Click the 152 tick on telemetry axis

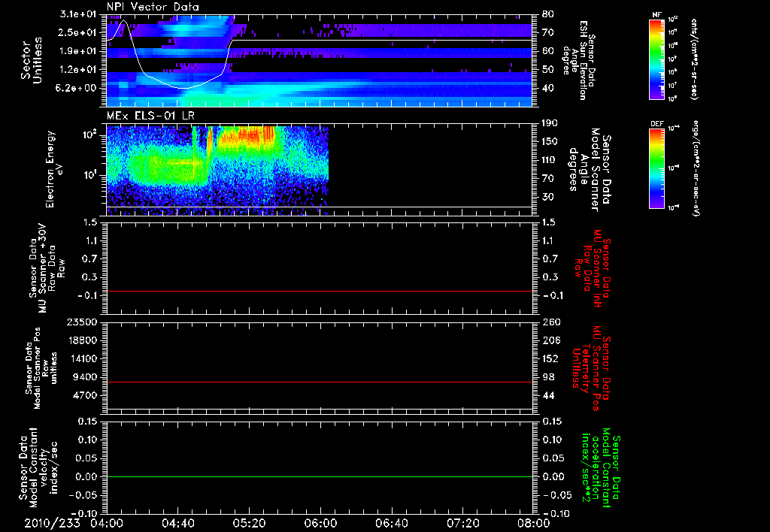tap(550, 358)
